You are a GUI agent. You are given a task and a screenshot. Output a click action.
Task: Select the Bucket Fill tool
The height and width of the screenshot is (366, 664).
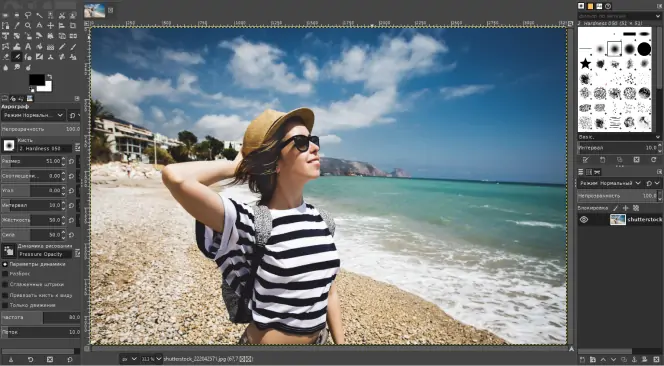[39, 47]
